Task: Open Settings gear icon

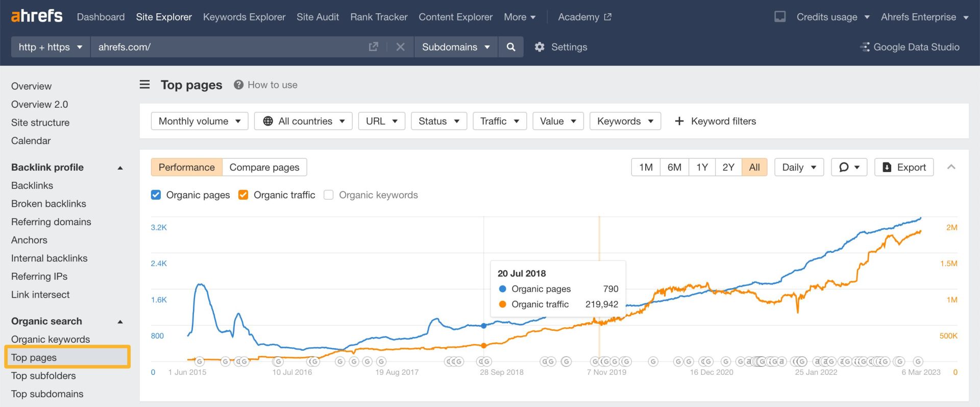Action: pyautogui.click(x=540, y=47)
